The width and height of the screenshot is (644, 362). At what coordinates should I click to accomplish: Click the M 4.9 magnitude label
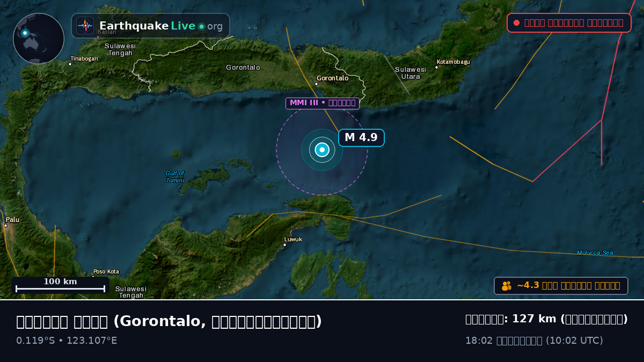tap(361, 138)
